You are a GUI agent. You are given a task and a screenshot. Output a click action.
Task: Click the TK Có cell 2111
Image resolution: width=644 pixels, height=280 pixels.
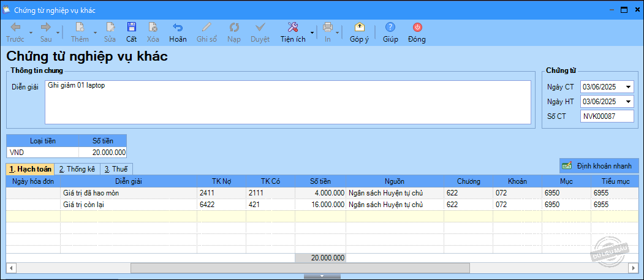click(x=270, y=193)
